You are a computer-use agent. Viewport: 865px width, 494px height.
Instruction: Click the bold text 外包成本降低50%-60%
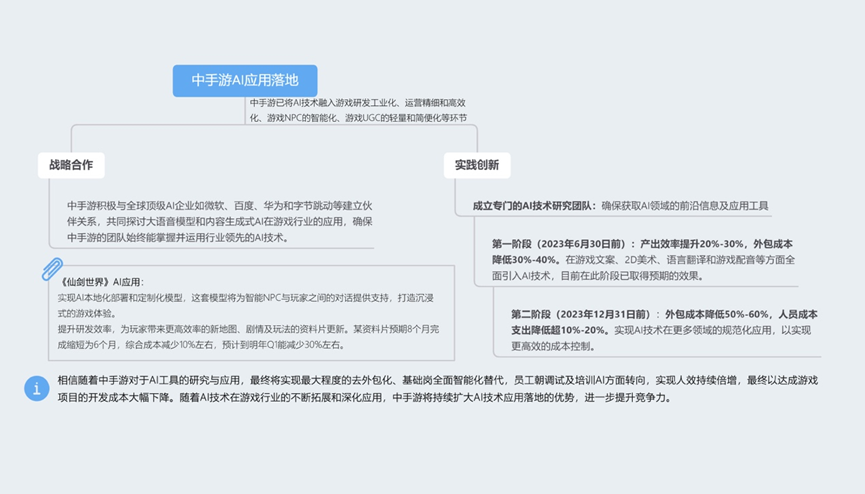tap(718, 313)
